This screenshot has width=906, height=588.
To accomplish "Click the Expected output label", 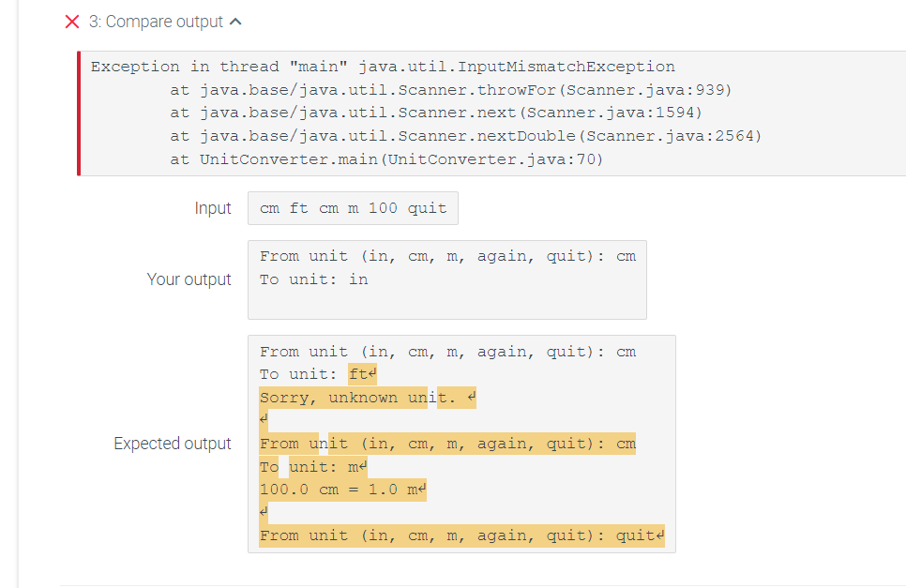I will click(x=173, y=444).
